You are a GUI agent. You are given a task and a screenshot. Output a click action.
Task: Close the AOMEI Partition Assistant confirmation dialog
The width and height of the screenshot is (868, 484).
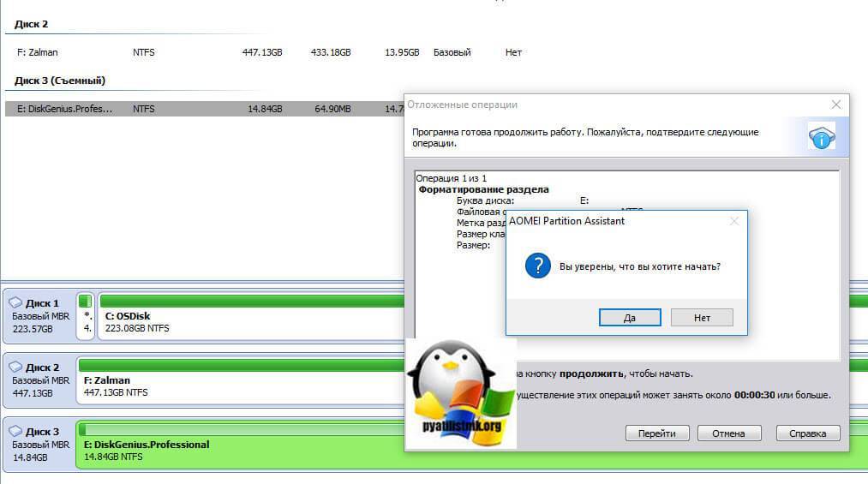tap(734, 221)
